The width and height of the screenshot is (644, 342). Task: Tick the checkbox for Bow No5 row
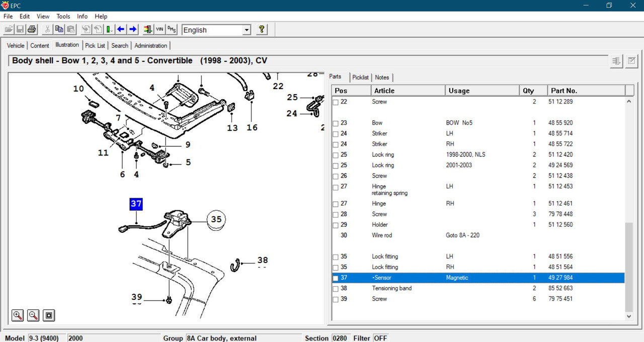click(x=336, y=123)
